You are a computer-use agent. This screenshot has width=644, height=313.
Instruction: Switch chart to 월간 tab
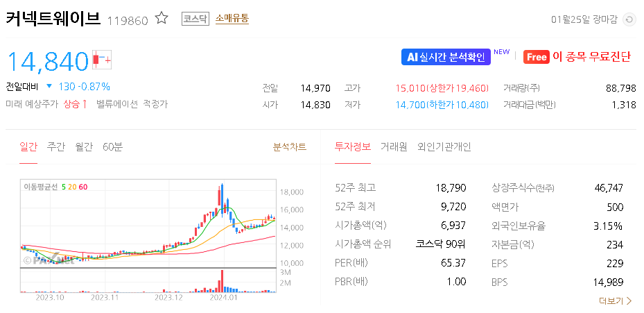click(x=84, y=147)
